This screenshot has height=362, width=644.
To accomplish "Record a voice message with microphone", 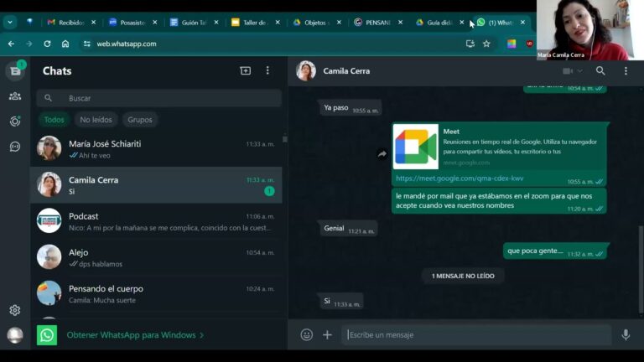I will coord(626,334).
